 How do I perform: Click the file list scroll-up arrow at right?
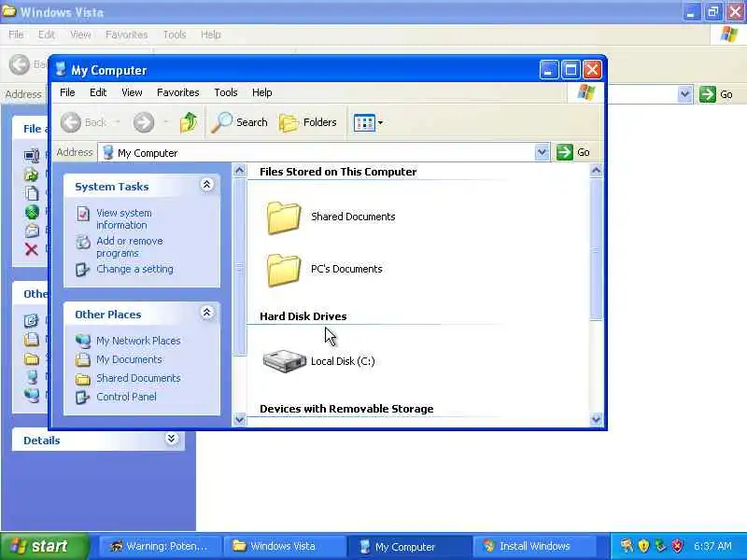pos(596,170)
